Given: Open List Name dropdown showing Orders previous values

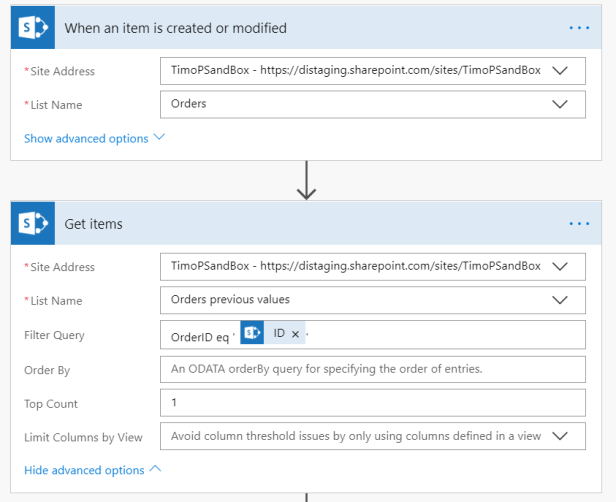Looking at the screenshot, I should 560,301.
